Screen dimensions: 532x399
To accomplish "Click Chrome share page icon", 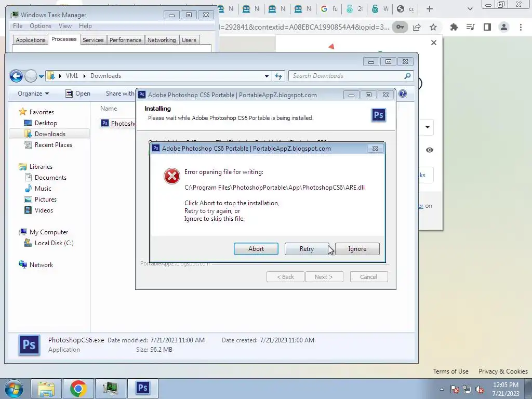I will [417, 27].
